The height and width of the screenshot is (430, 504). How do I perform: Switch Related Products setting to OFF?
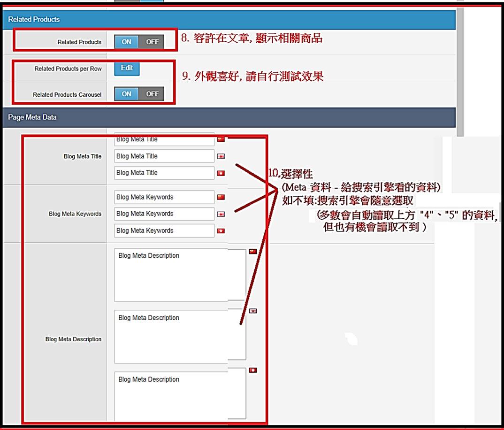coord(152,42)
